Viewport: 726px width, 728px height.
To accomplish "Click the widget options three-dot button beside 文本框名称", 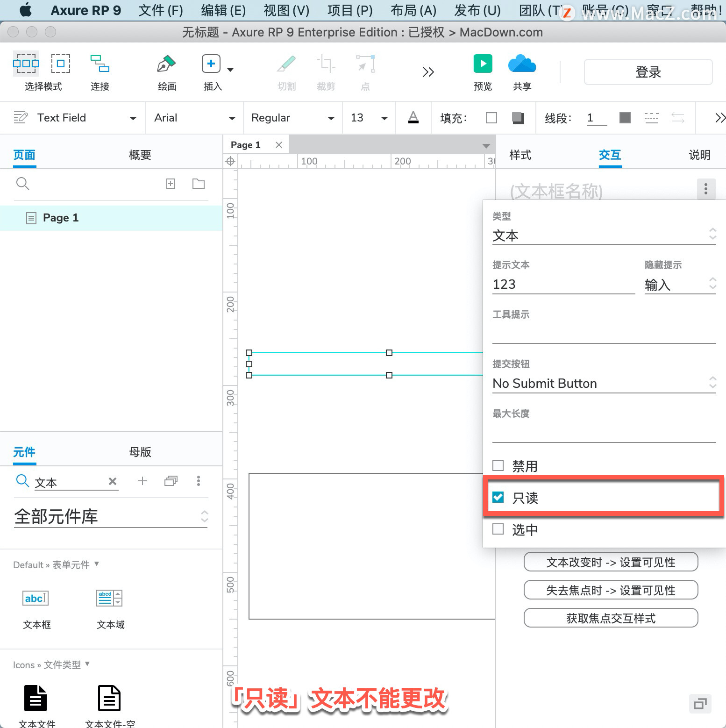I will [706, 189].
